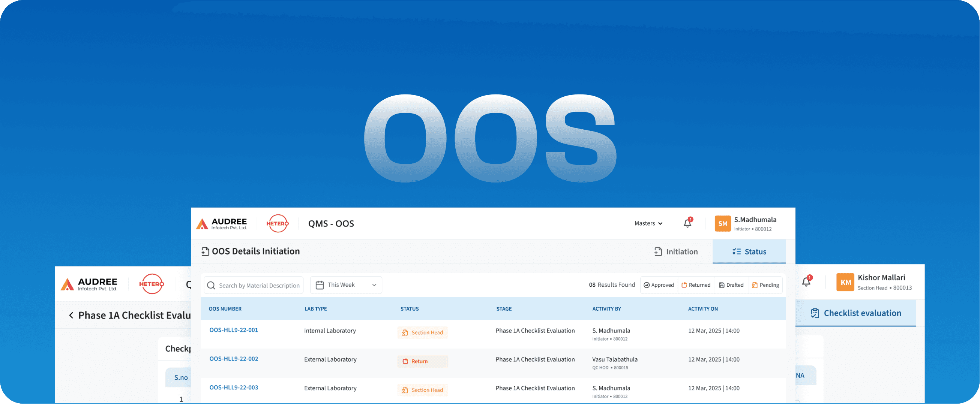Click the Section Head status icon for OOS-HLL9-22-001
Screen dimensions: 980x404
(x=405, y=332)
